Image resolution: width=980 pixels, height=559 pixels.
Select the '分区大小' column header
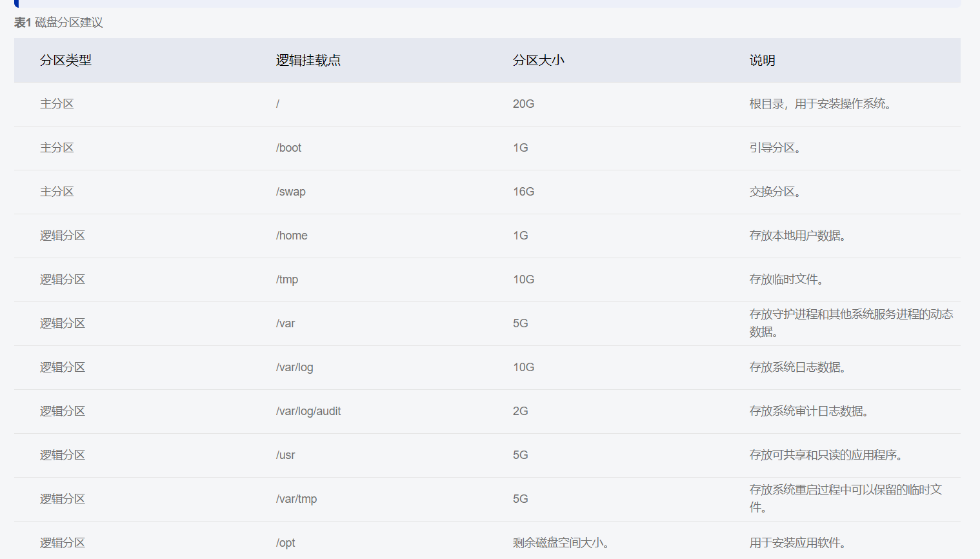point(539,60)
